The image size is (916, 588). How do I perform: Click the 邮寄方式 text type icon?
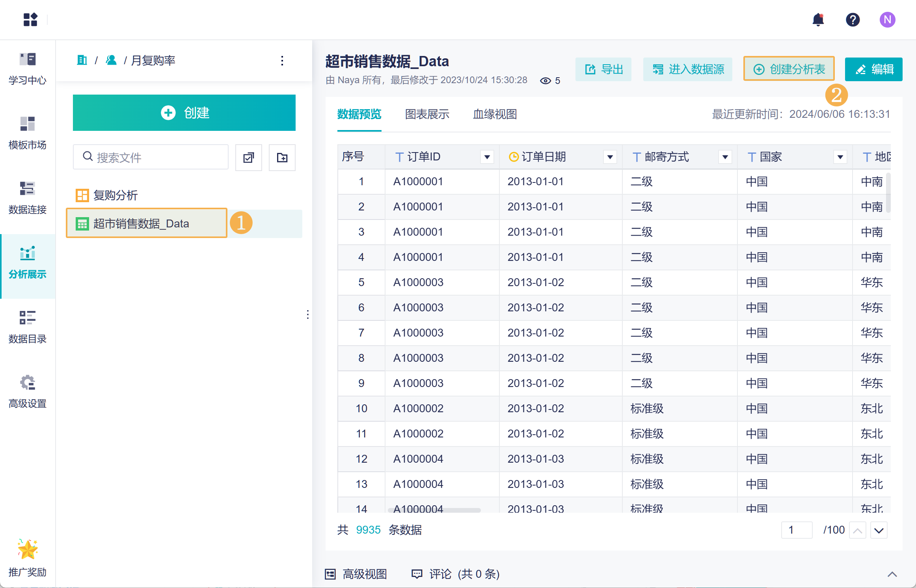click(637, 157)
